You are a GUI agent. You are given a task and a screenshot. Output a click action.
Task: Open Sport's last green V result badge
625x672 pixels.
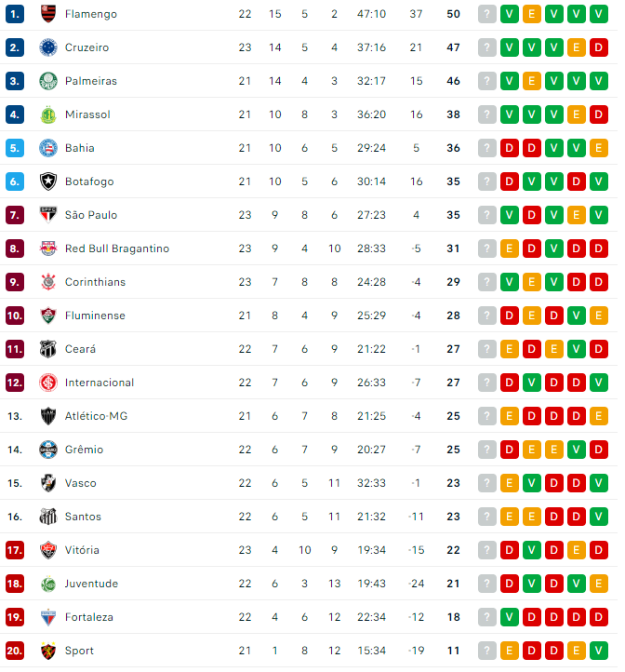tap(598, 651)
